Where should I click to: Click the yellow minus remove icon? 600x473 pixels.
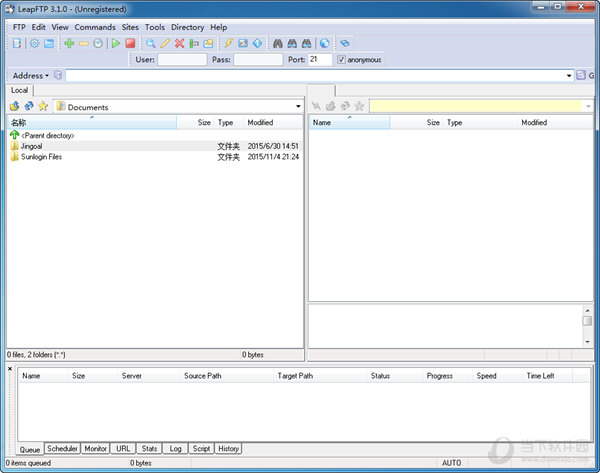click(83, 44)
